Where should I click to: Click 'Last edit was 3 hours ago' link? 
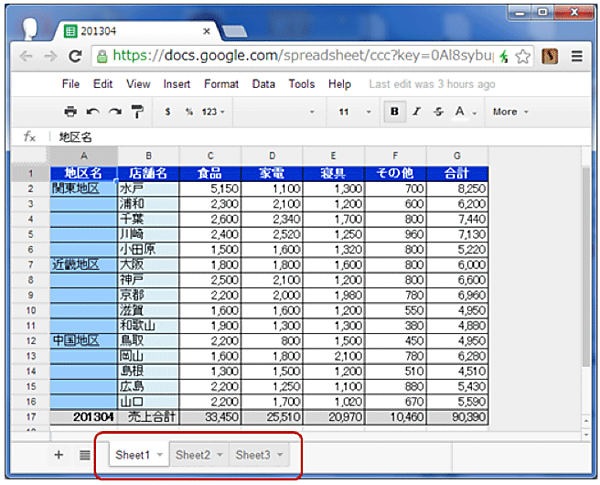pos(431,84)
